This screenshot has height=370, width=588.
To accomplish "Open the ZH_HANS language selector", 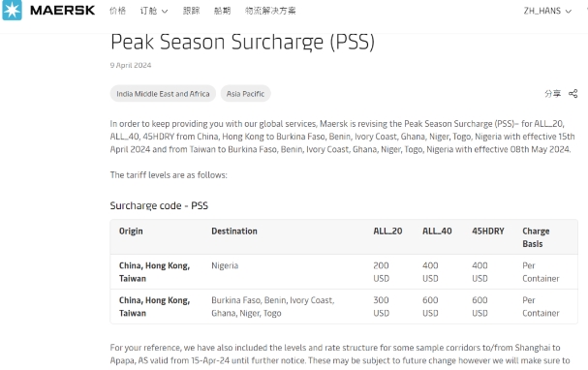I will tap(547, 11).
